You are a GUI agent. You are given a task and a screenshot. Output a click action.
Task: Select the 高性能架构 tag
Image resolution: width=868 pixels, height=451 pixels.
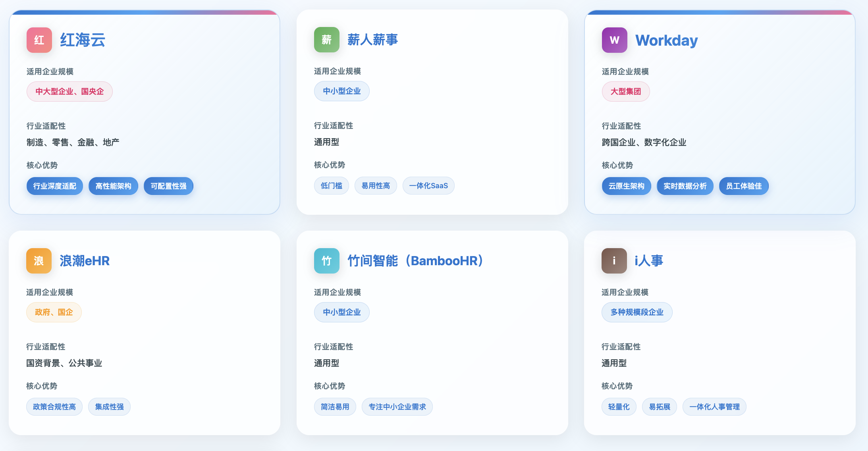tap(113, 186)
